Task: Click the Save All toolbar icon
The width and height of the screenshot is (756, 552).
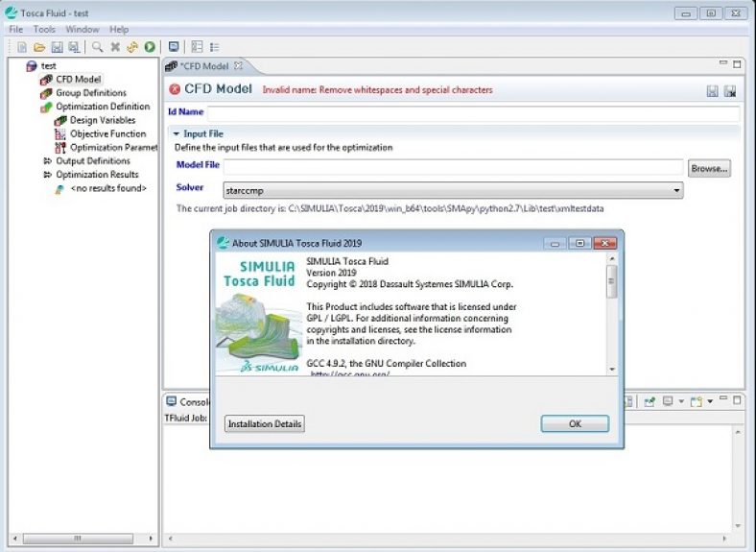Action: coord(74,47)
